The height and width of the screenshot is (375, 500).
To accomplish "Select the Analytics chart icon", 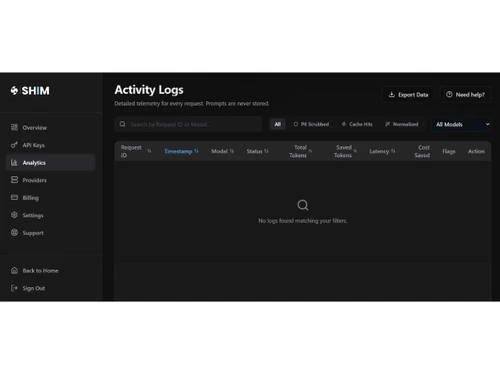I will [14, 163].
